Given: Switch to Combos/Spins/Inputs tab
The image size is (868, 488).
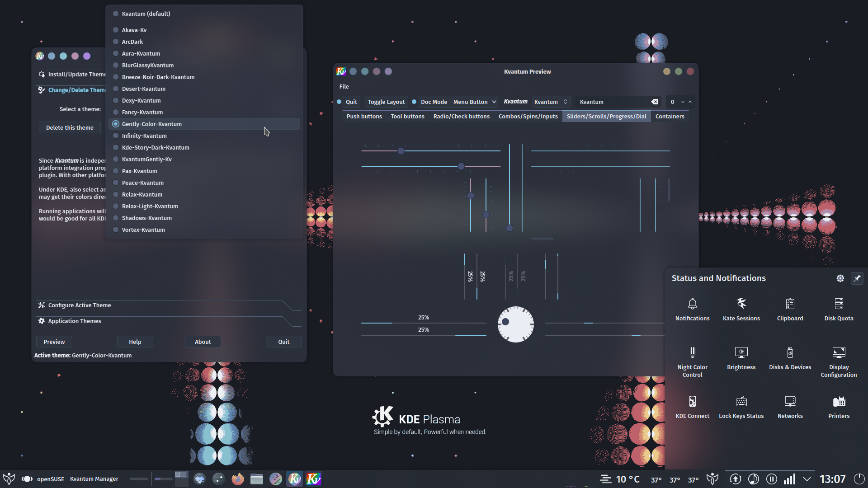Looking at the screenshot, I should click(x=528, y=117).
